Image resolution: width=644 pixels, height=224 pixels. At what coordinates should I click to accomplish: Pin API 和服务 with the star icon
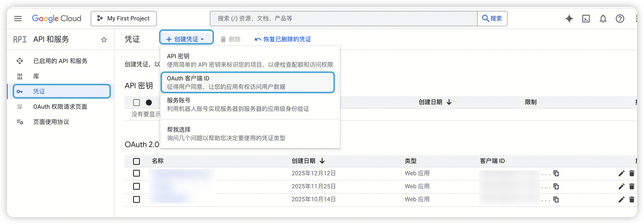tap(104, 40)
